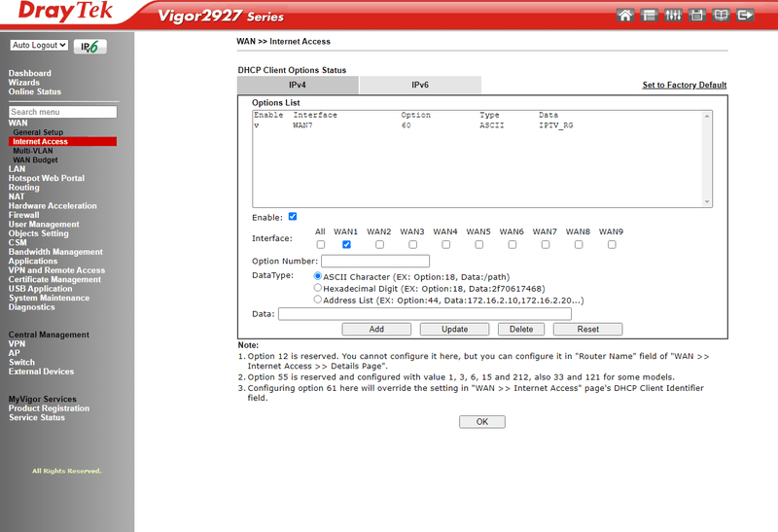Open Service Status link

click(x=37, y=417)
